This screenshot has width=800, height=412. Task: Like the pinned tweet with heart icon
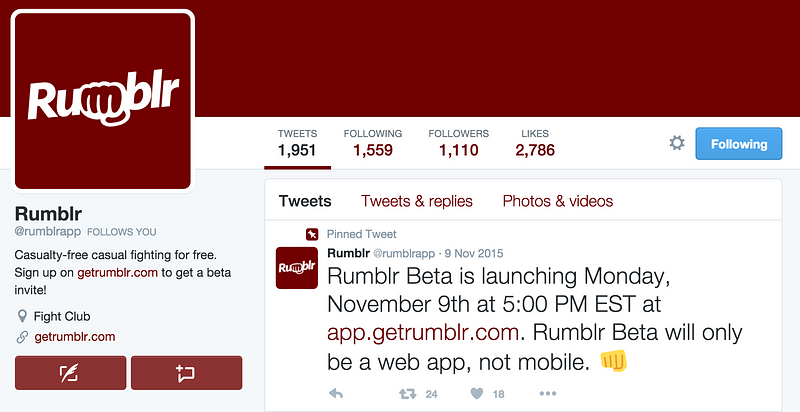click(x=477, y=393)
